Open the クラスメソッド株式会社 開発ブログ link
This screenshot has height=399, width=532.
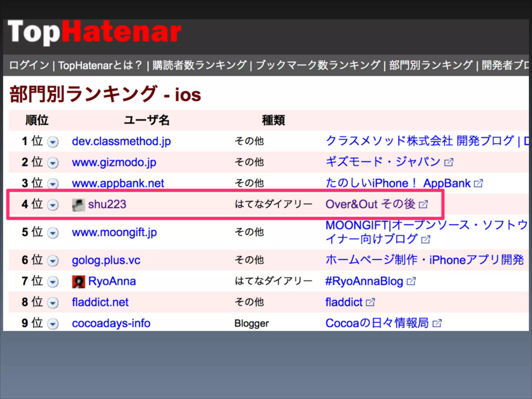[x=427, y=141]
